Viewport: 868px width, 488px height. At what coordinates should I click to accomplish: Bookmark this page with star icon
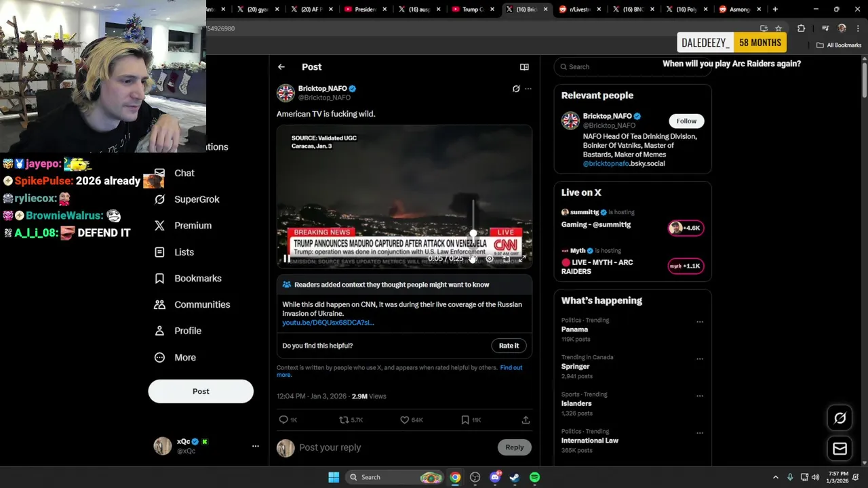(778, 28)
